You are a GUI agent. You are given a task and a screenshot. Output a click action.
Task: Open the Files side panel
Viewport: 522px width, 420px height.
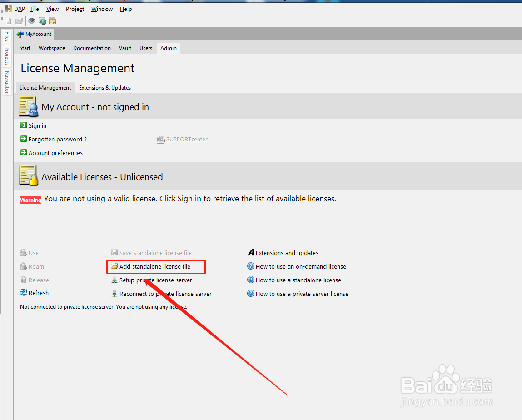pyautogui.click(x=7, y=36)
